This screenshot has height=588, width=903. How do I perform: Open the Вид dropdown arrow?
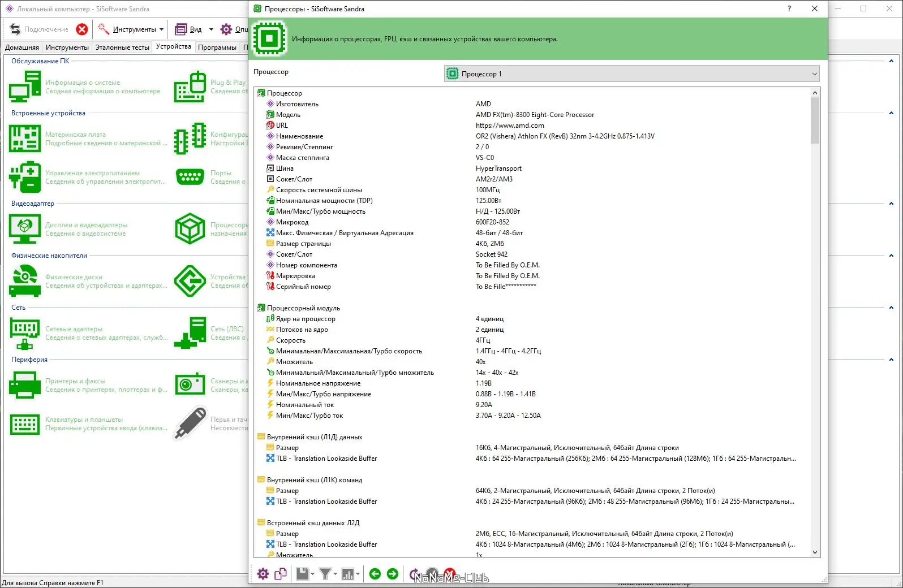(x=211, y=29)
